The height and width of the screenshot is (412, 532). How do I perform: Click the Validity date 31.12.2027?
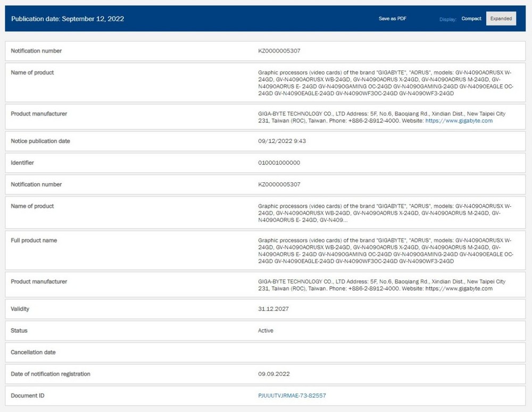[273, 309]
